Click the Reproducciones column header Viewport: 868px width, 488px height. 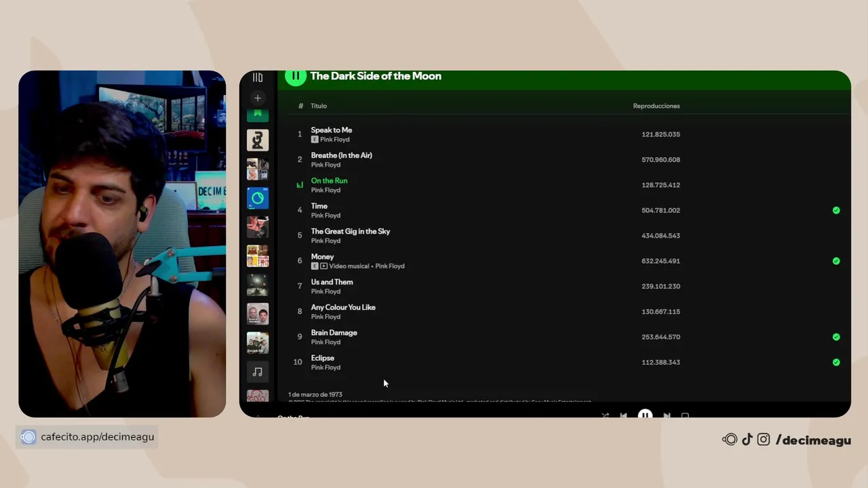656,106
